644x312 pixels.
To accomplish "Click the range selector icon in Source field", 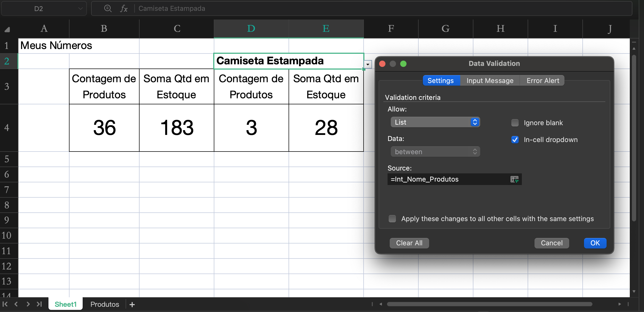I will [514, 179].
